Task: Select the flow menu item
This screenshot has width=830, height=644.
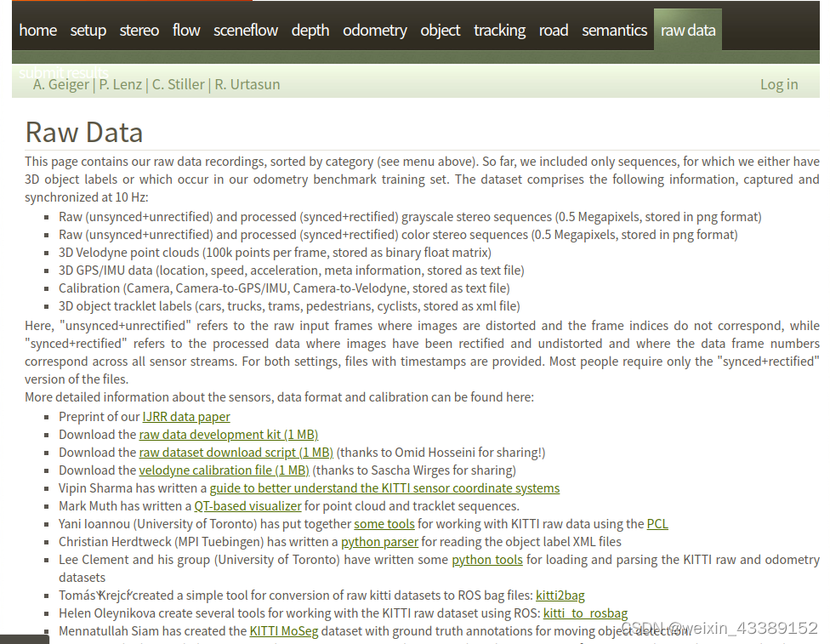Action: [185, 30]
